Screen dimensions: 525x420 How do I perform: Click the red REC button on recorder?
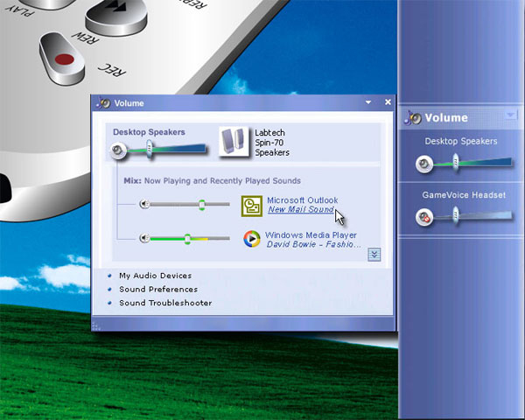click(62, 59)
